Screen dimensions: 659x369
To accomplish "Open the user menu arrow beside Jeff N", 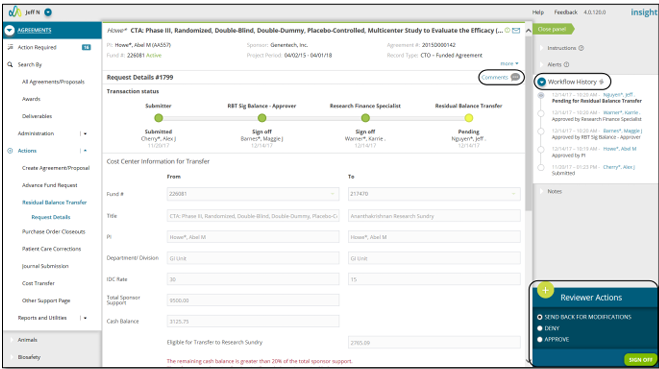I will (48, 12).
